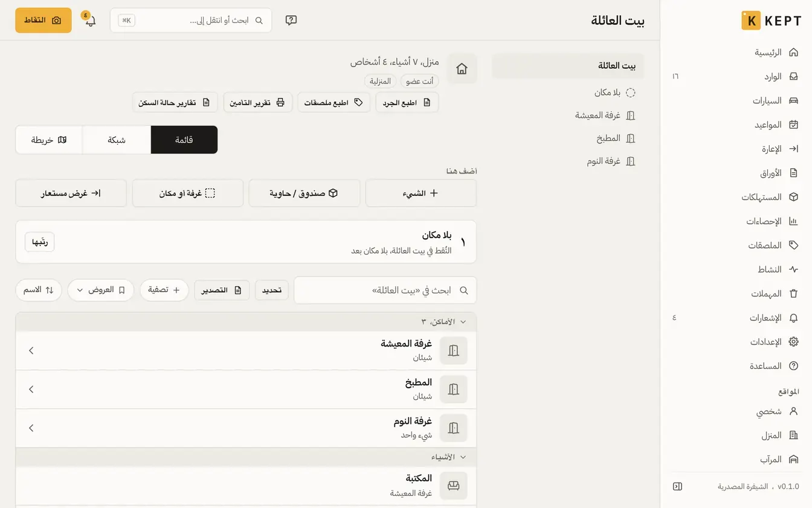Open الإعدادات settings gear
The image size is (812, 508).
click(735, 342)
